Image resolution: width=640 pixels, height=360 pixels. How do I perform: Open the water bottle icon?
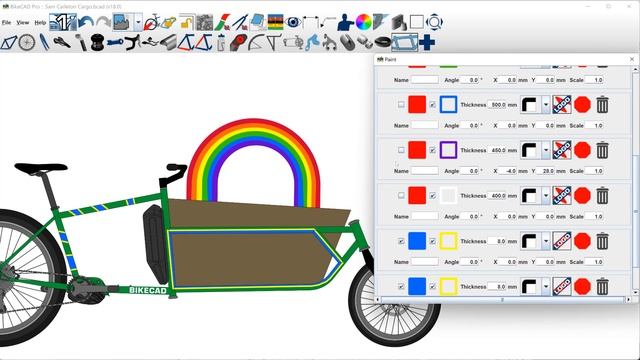coord(221,42)
